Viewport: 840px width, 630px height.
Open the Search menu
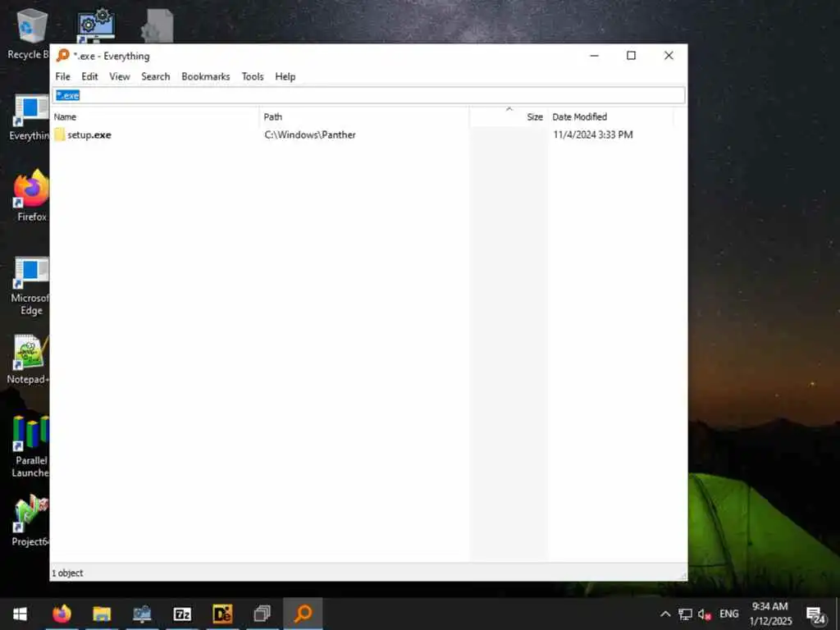155,76
